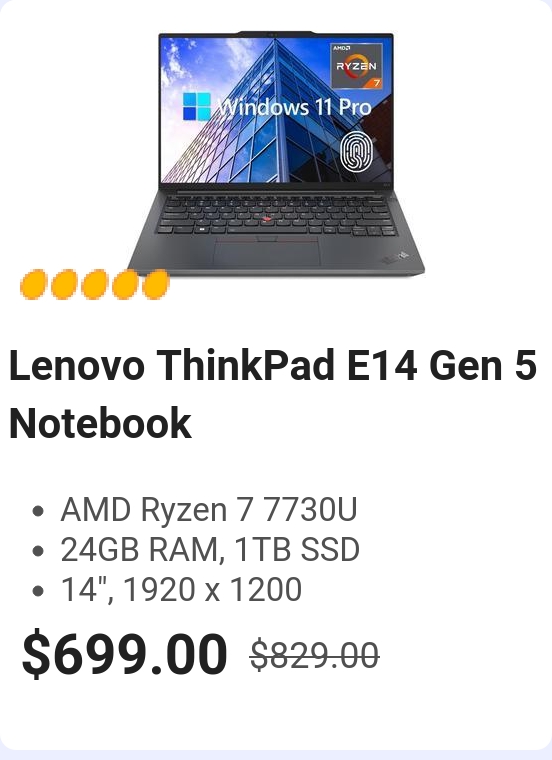
Task: Open the ThinkPad laptop product image
Action: click(276, 154)
